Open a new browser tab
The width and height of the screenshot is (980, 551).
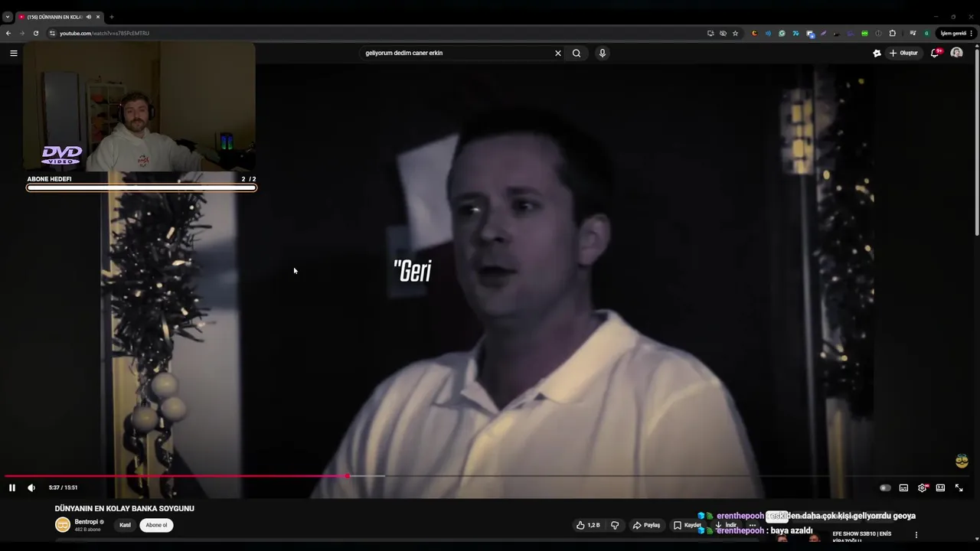112,17
